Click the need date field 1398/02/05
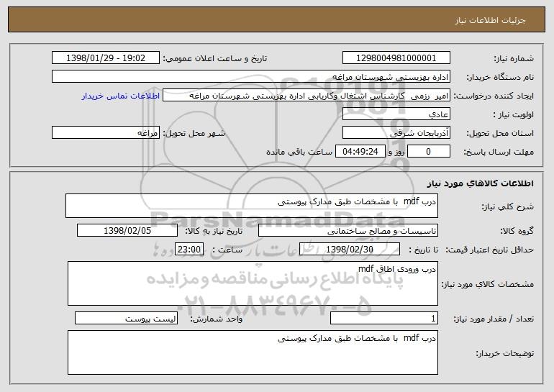 [x=127, y=231]
